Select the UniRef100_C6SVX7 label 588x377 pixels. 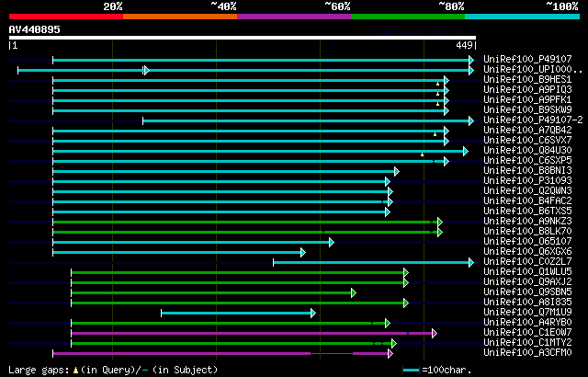(x=527, y=141)
